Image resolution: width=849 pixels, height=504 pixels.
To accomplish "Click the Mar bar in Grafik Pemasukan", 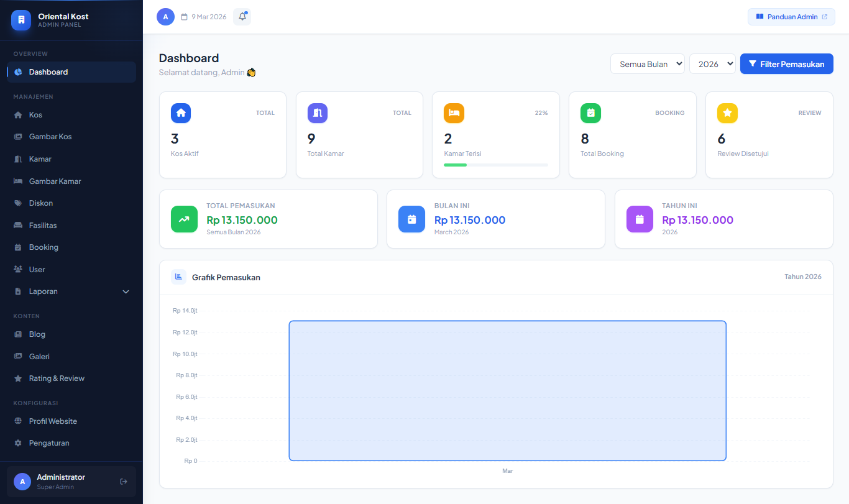I will (x=507, y=391).
